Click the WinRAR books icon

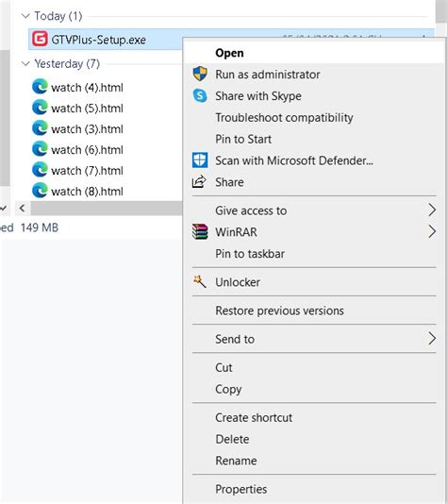point(200,232)
